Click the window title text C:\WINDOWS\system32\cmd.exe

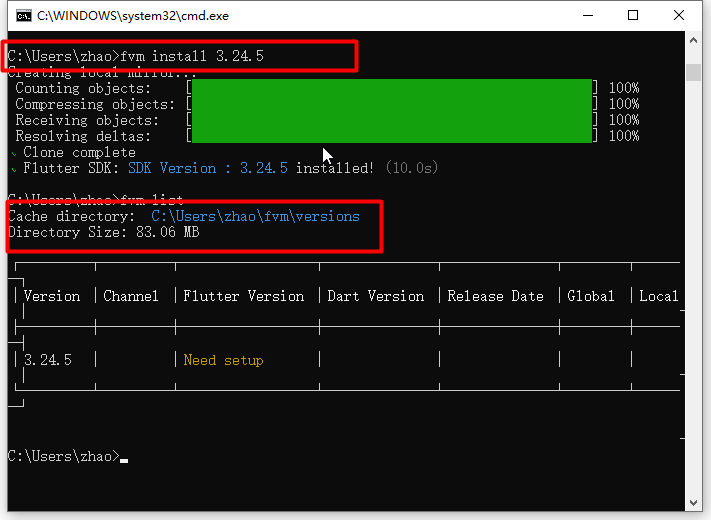[x=133, y=16]
